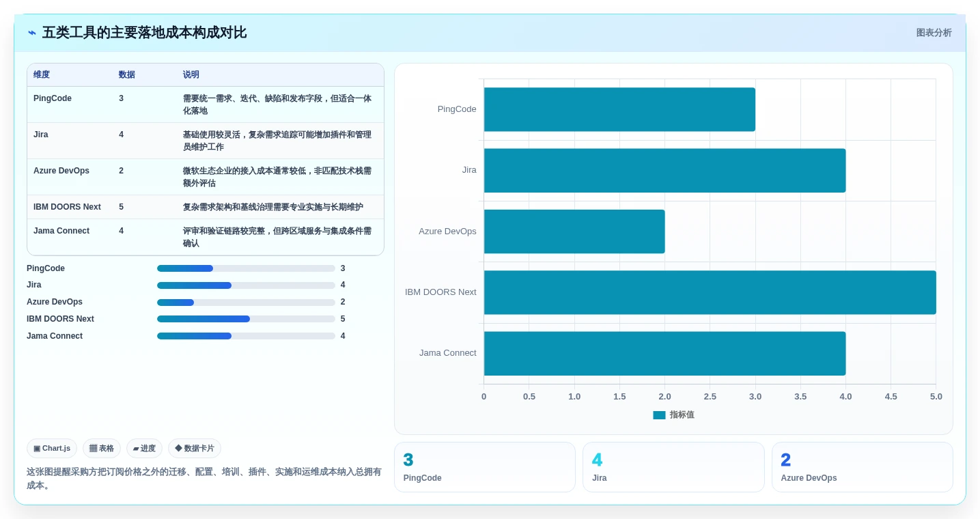Click the IBM DOORS Next chart bar
The width and height of the screenshot is (980, 519).
click(x=710, y=292)
